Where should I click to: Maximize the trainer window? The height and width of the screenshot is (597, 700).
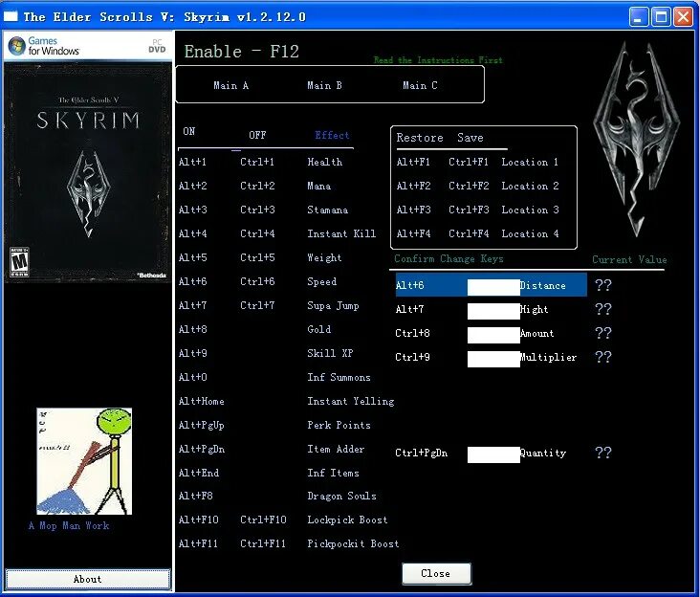click(x=661, y=17)
